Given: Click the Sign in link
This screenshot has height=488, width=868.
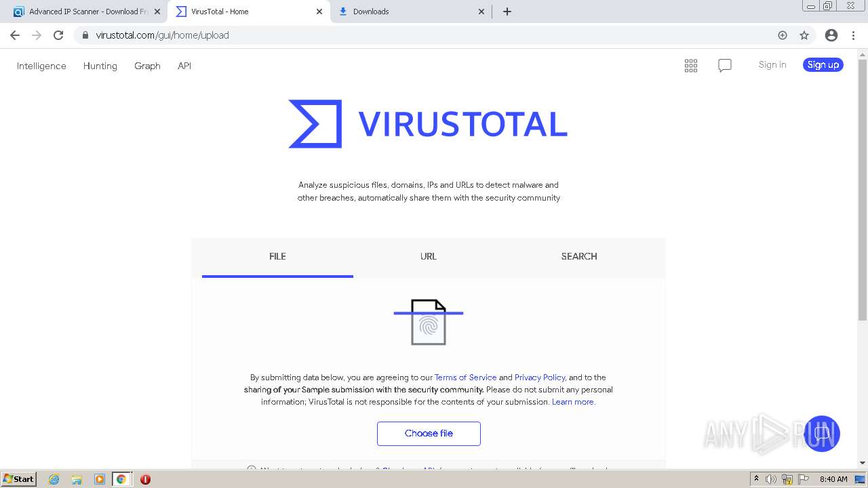Looking at the screenshot, I should 772,65.
